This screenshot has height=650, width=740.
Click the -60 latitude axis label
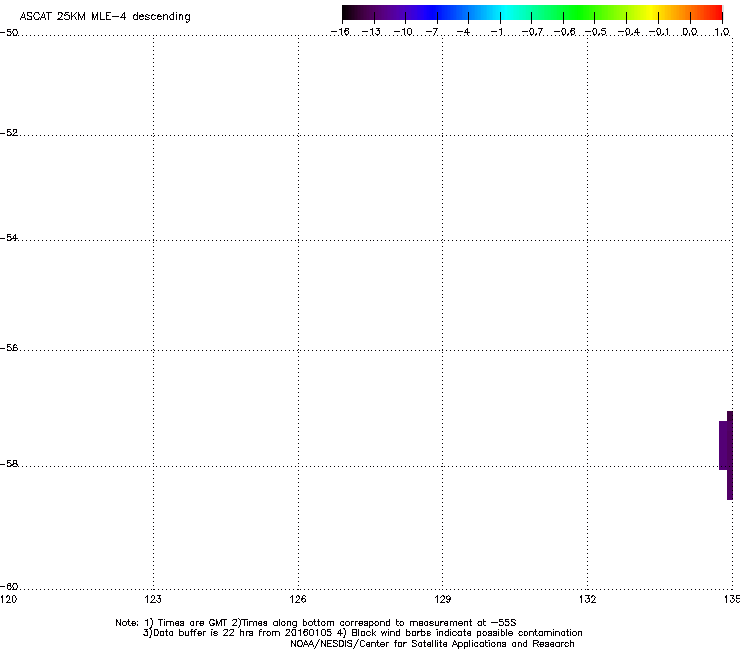coord(9,587)
